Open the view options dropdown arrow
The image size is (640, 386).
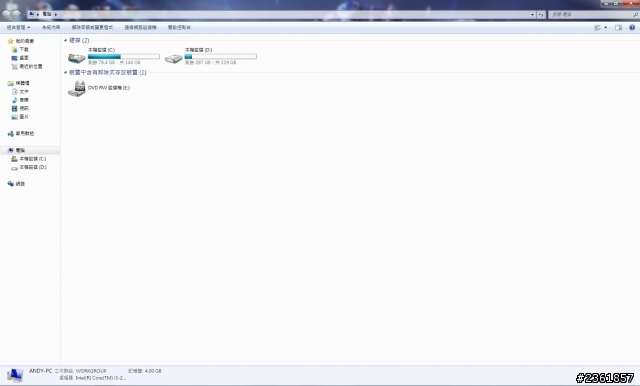pos(605,27)
